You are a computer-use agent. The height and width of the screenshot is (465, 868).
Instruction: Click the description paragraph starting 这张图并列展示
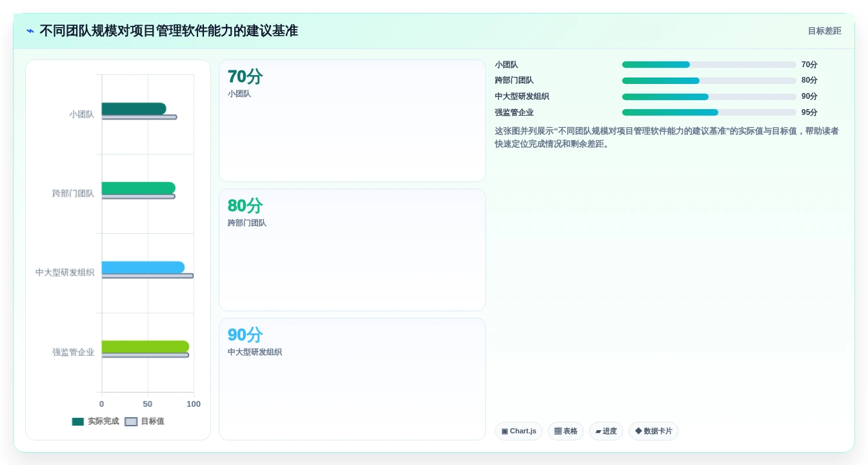(x=667, y=138)
